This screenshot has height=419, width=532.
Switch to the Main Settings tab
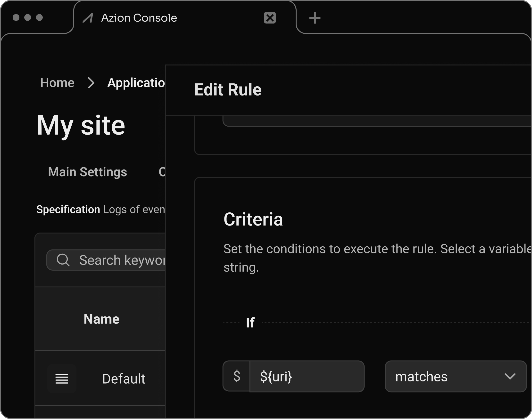[87, 172]
